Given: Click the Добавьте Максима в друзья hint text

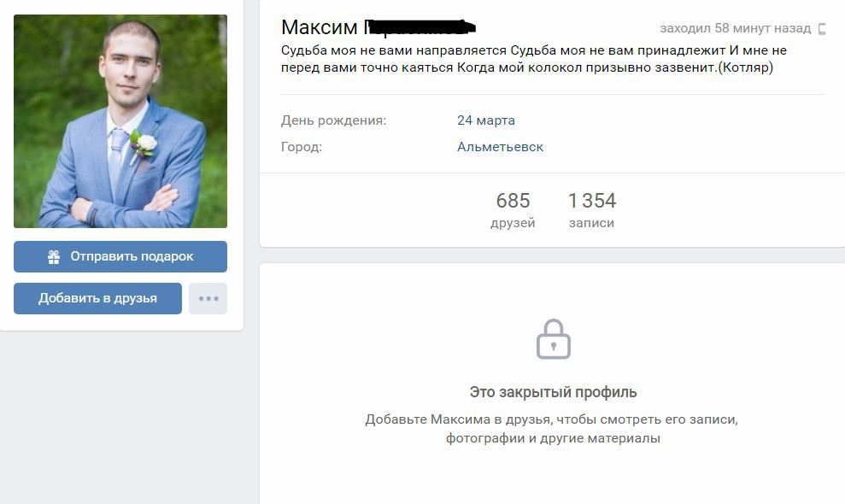Looking at the screenshot, I should pos(552,429).
